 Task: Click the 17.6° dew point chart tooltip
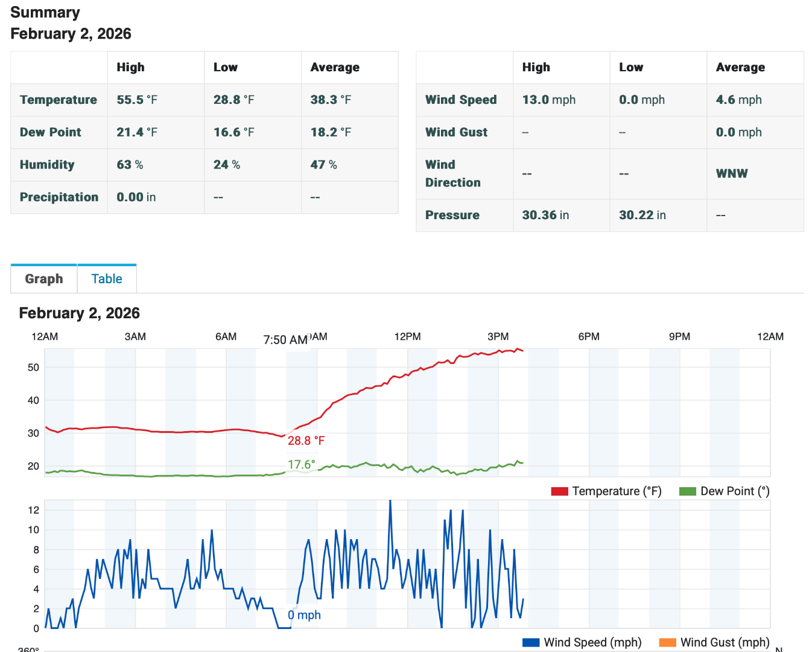tap(301, 464)
